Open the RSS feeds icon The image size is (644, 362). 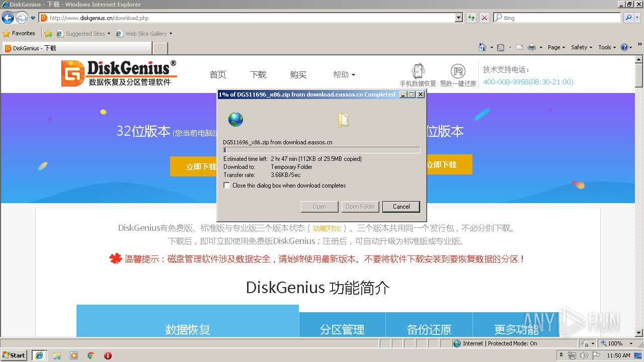501,47
